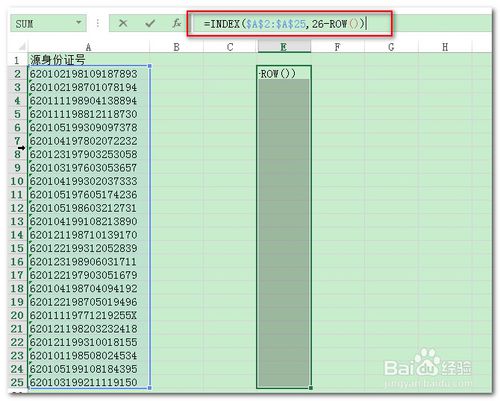Click cell 620122198705019496
The height and width of the screenshot is (401, 500).
(89, 302)
